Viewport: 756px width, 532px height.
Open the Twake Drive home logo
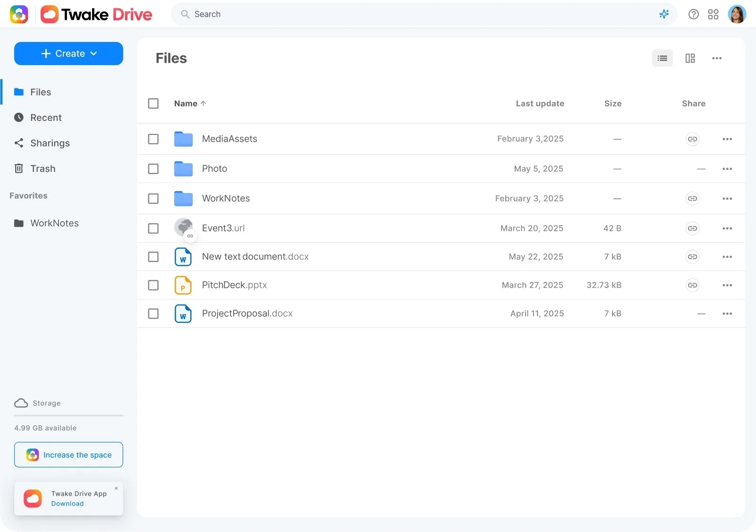pos(96,14)
